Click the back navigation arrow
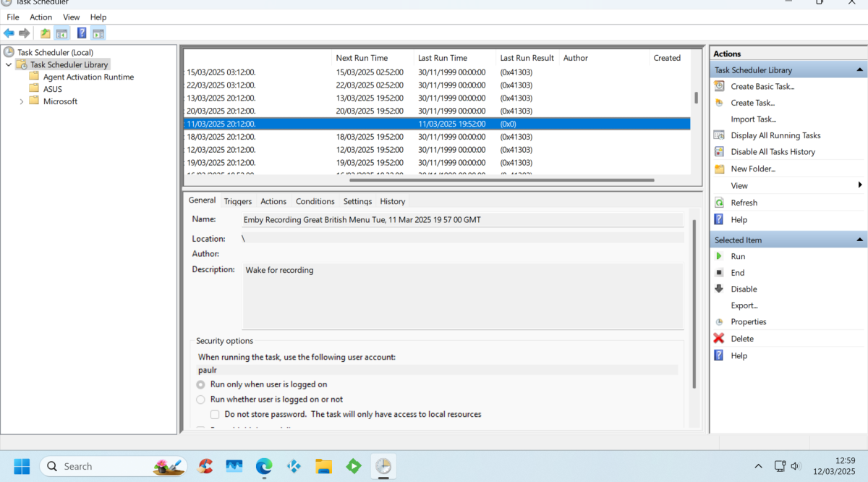Viewport: 868px width, 482px height. point(9,33)
